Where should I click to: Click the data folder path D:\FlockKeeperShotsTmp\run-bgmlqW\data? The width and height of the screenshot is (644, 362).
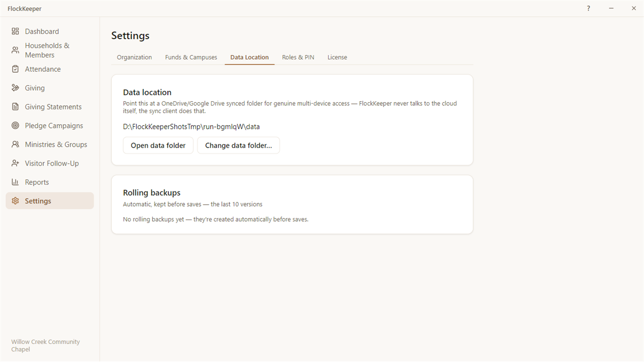point(191,126)
